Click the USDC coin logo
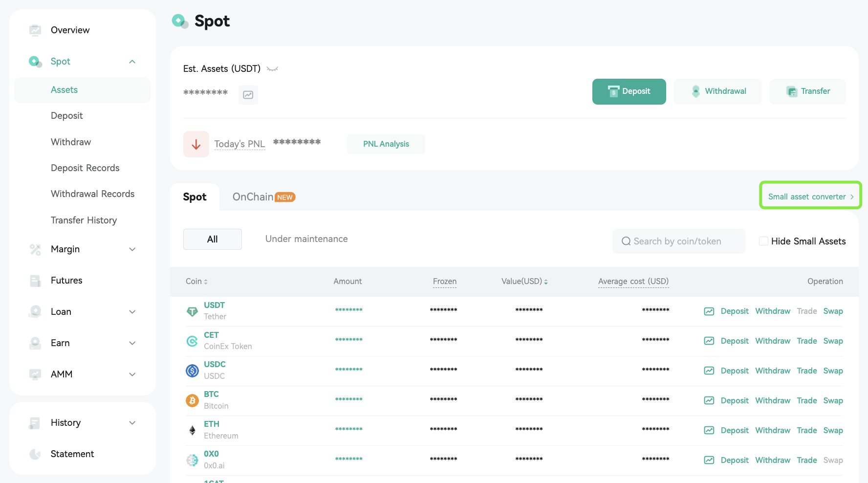Viewport: 868px width, 483px height. (192, 371)
